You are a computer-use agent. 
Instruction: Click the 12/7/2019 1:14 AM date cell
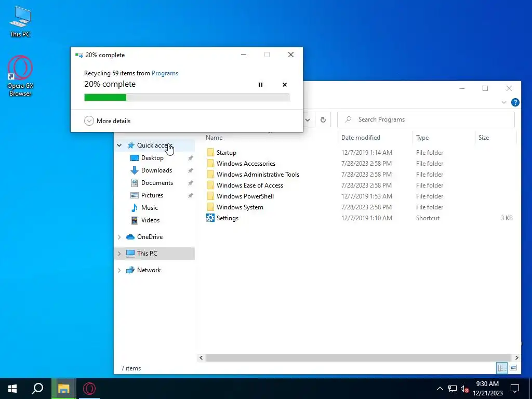click(x=366, y=153)
